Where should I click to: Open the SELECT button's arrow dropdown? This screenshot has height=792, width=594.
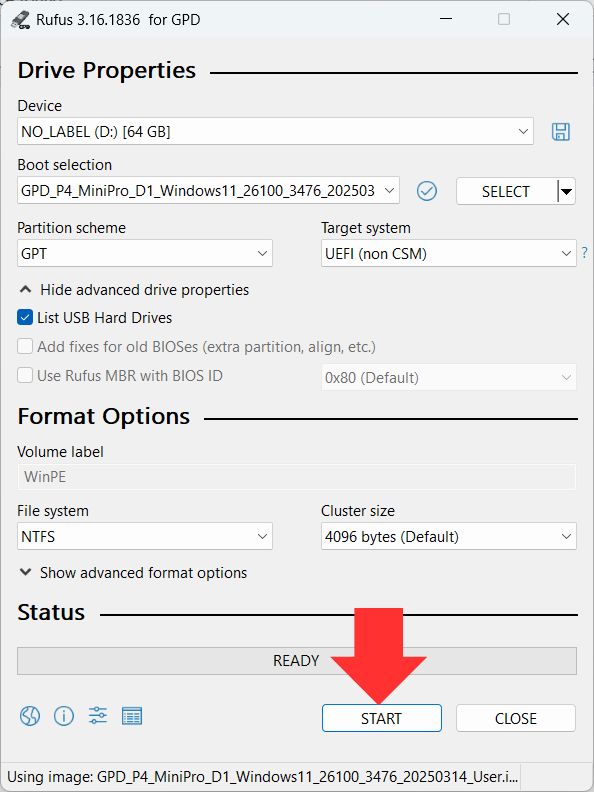[567, 191]
